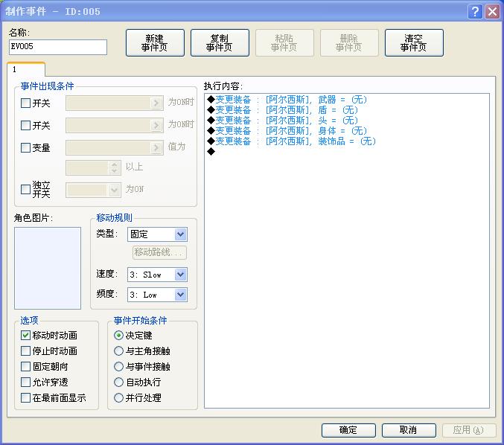Select command 变更装备 盾 = (无)
Screen dimensions: 504x445
283,110
